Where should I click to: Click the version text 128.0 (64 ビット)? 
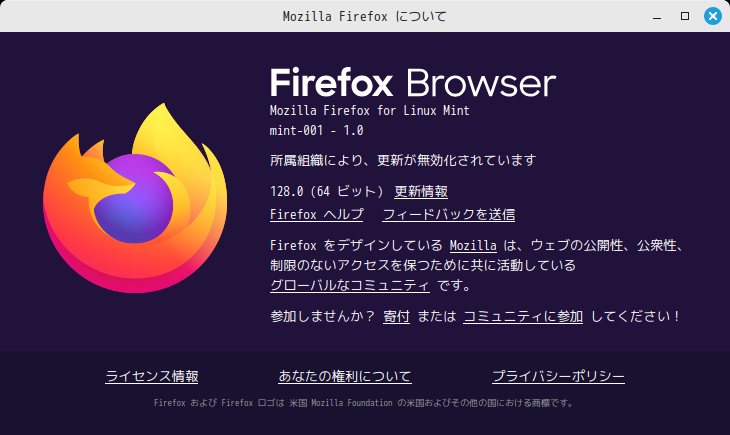tap(327, 191)
